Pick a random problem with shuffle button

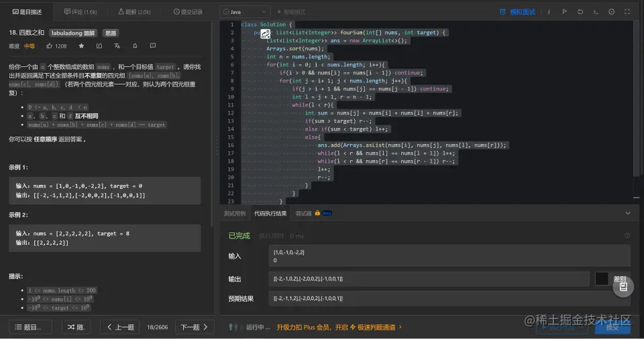click(76, 327)
